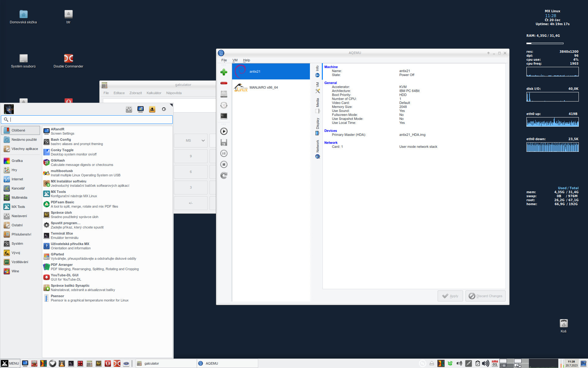Click the Apply button in AQEMU
Screen dimensions: 588x368
point(450,296)
